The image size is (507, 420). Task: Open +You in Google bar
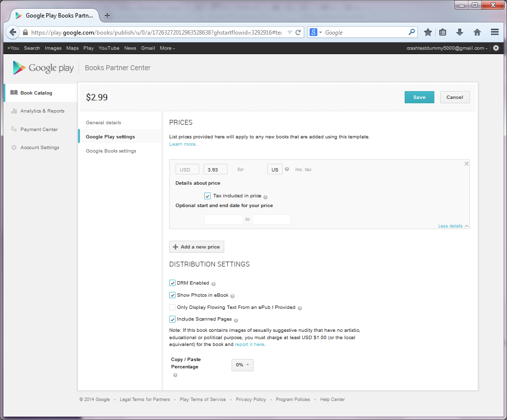(x=13, y=48)
